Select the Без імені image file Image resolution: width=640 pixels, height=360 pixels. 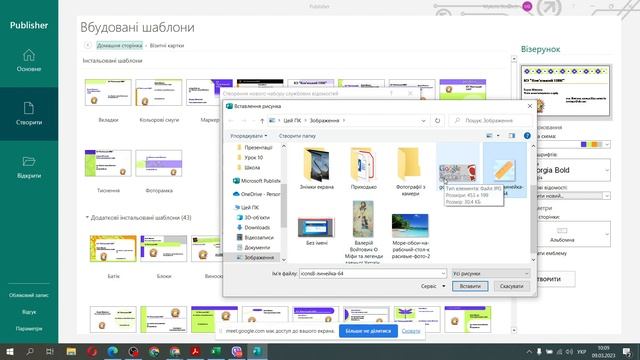click(317, 231)
